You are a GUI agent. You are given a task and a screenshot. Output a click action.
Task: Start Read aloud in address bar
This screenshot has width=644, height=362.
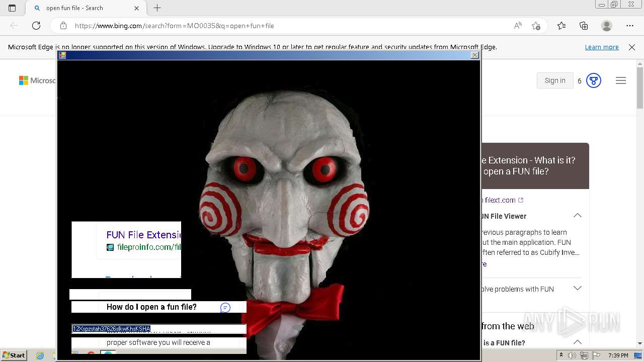tap(518, 26)
